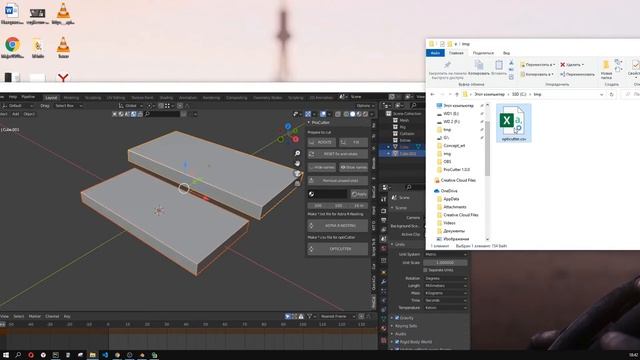This screenshot has height=360, width=640.
Task: Toggle show gizmo icon in viewport header
Action: 308,114
